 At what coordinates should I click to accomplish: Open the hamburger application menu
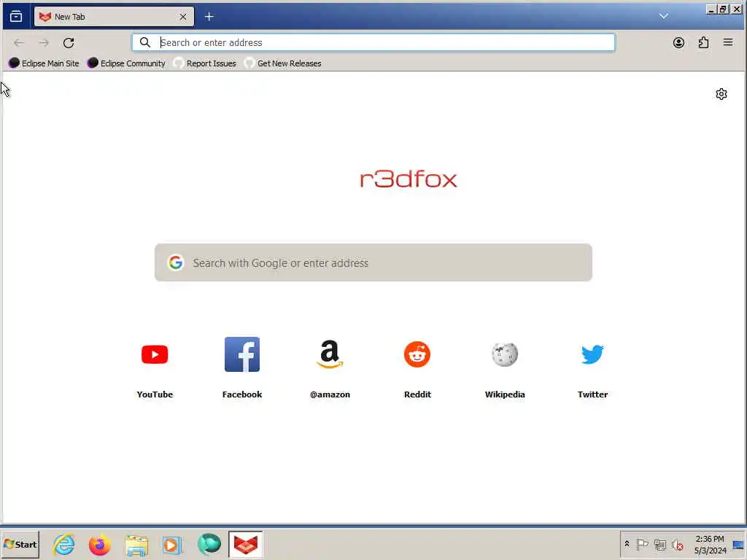pyautogui.click(x=728, y=42)
